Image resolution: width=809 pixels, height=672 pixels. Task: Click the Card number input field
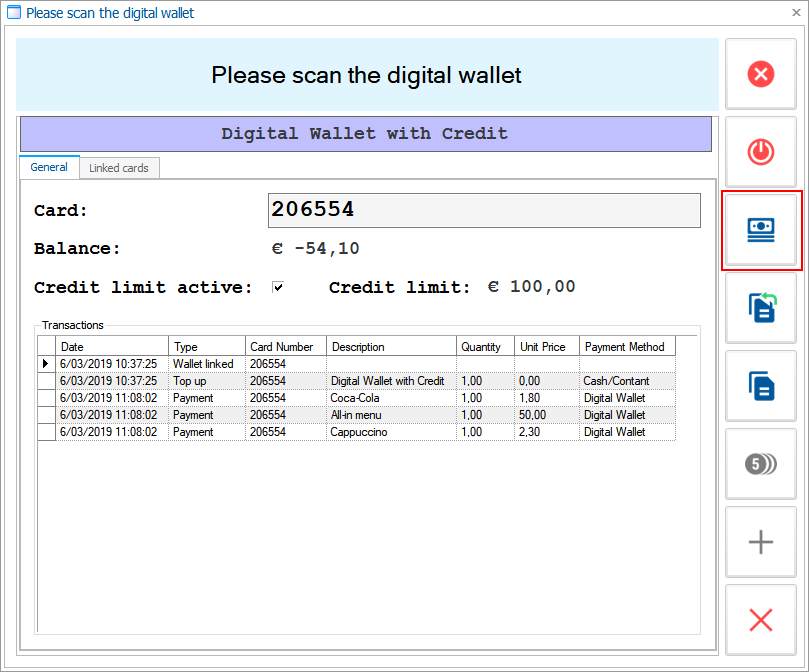pos(484,210)
